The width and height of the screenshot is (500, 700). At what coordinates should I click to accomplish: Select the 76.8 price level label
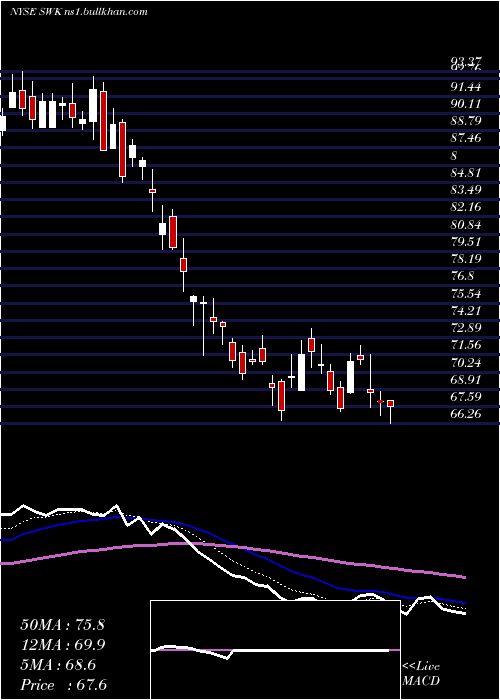462,276
